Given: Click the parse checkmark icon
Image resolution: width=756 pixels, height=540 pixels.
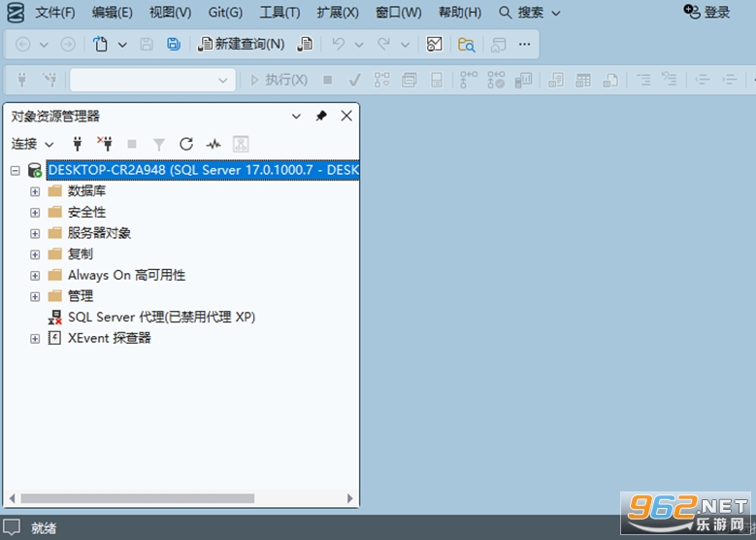Looking at the screenshot, I should tap(355, 80).
